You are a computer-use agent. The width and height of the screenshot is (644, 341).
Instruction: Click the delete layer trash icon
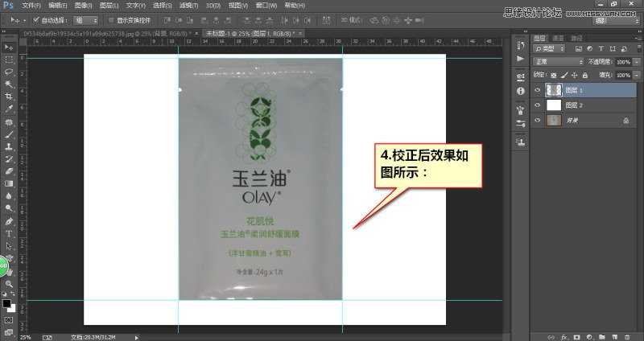pyautogui.click(x=626, y=335)
